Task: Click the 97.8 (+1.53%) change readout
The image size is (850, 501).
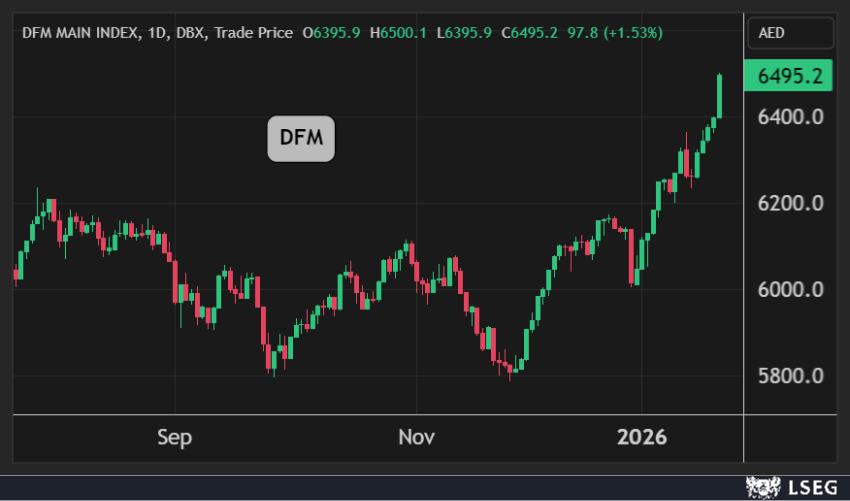Action: tap(615, 33)
